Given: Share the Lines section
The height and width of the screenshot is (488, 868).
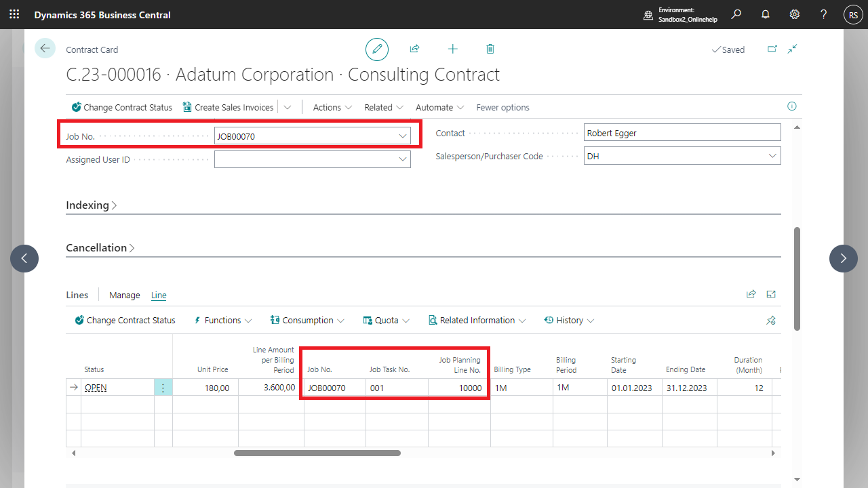Looking at the screenshot, I should point(751,294).
